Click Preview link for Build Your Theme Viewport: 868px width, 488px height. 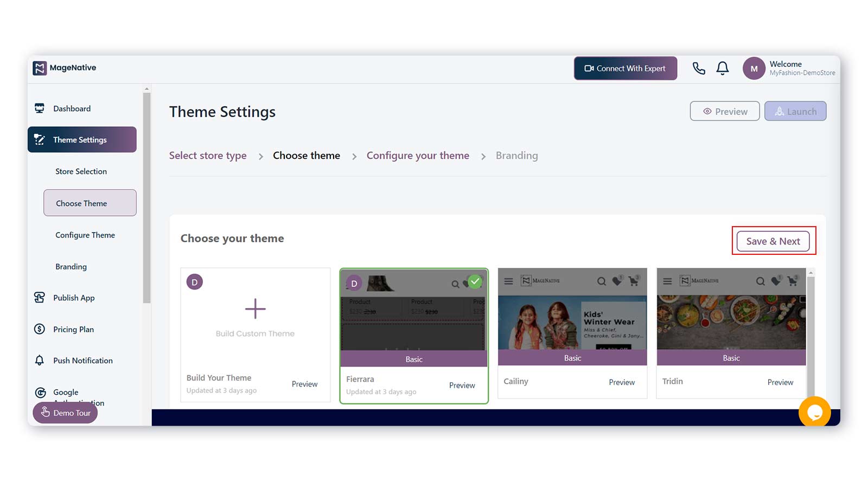[x=304, y=384]
